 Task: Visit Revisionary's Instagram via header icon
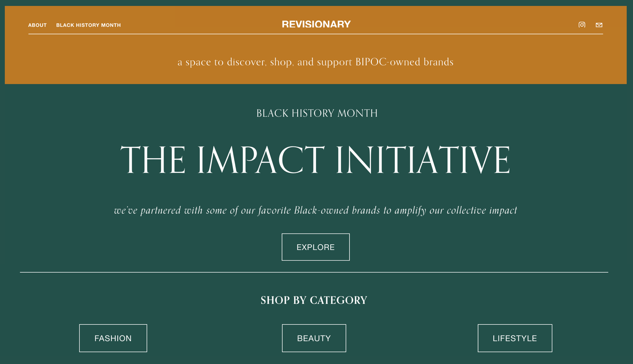coord(582,25)
